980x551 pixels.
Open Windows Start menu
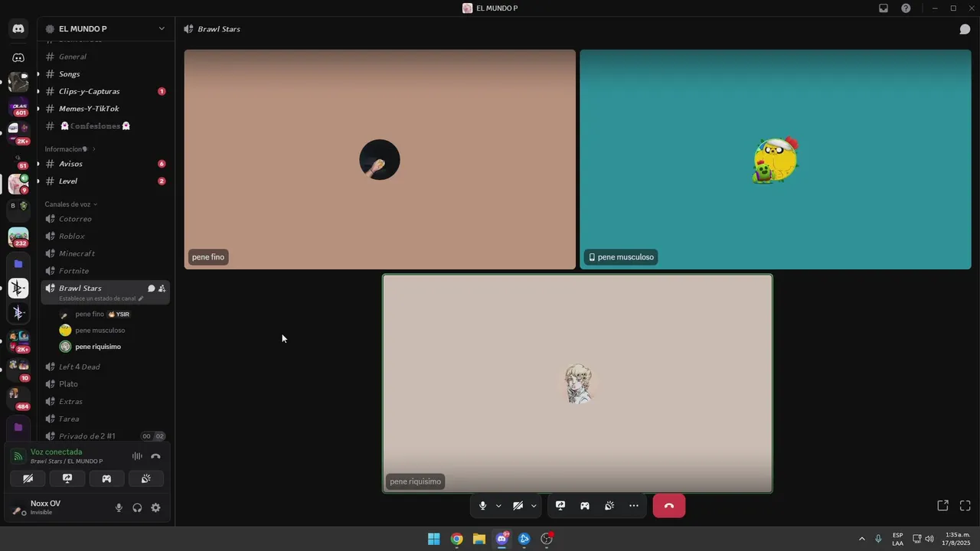[434, 539]
